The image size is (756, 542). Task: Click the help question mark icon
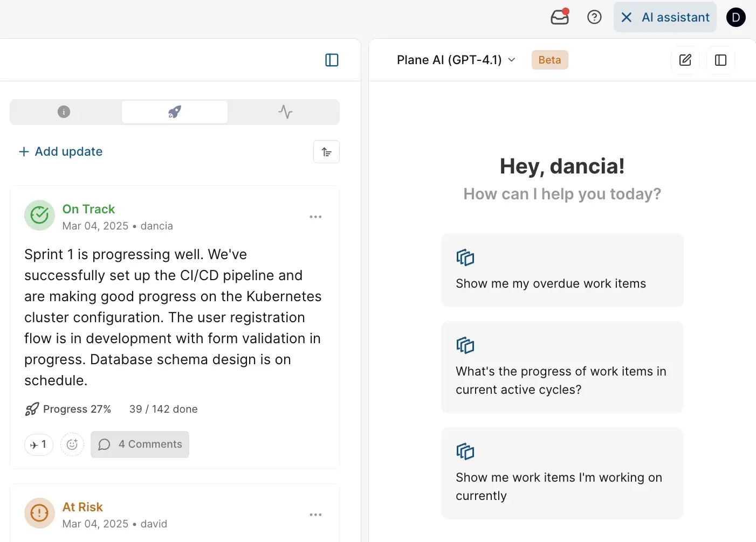[594, 17]
